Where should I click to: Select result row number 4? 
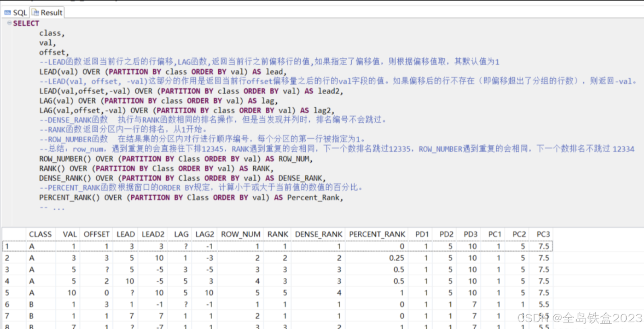coord(14,281)
